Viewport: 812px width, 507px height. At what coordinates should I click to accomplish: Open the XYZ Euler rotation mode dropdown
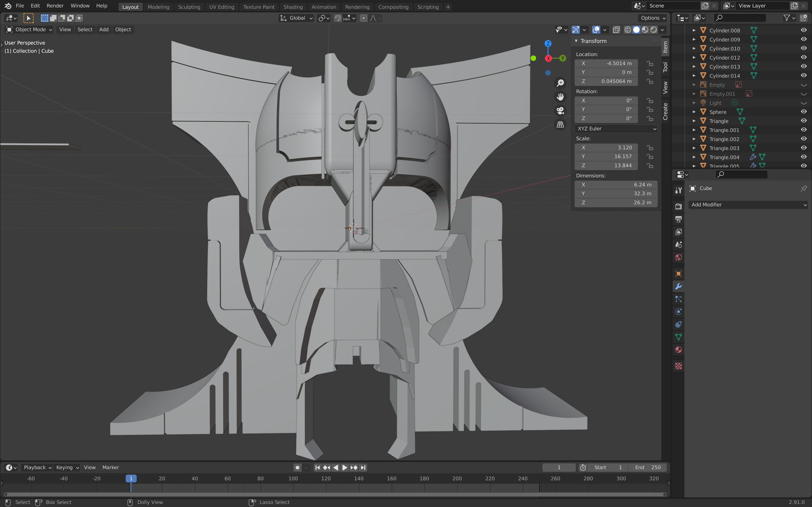pyautogui.click(x=616, y=129)
